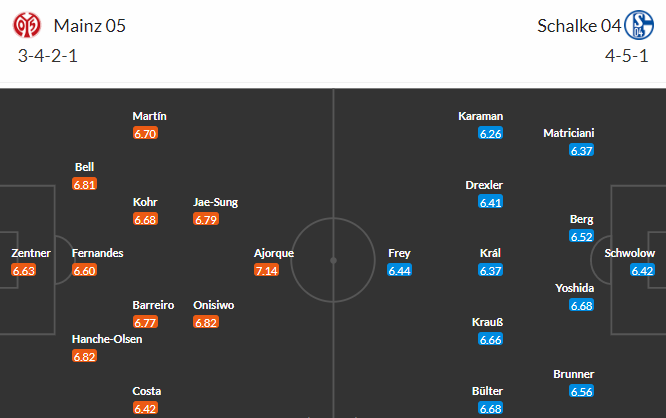Select player Karaman on the pitch

(480, 116)
